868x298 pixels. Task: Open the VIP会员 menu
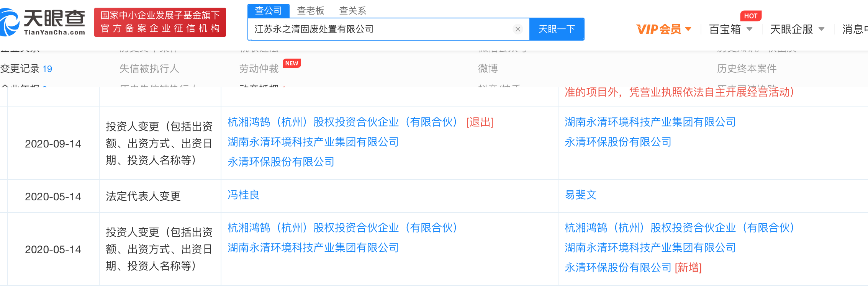click(658, 29)
